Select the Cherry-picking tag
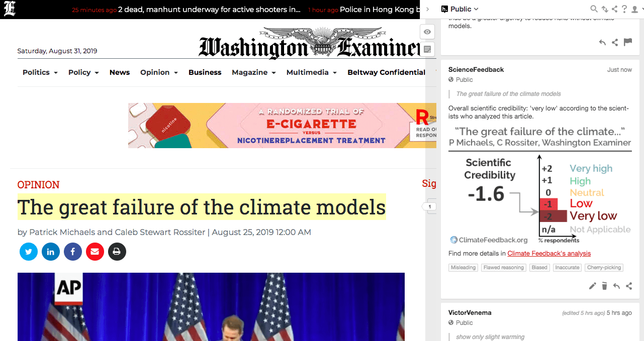The height and width of the screenshot is (341, 644). pos(604,268)
